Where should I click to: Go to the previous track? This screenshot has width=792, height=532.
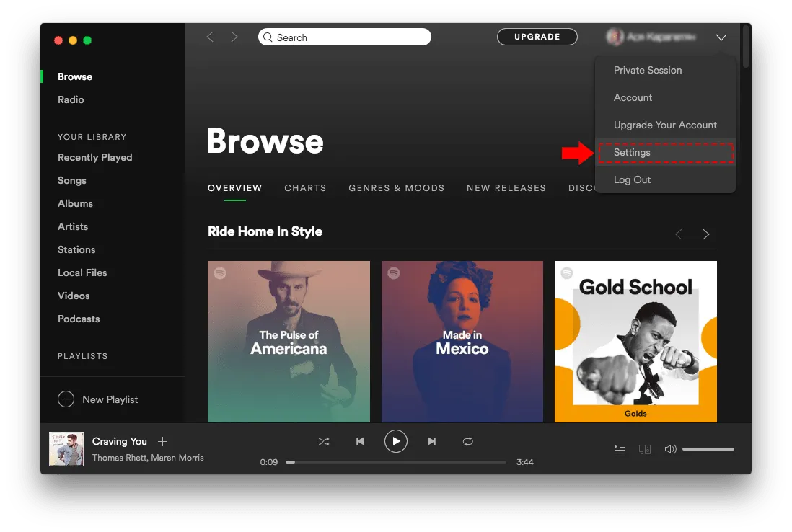coord(359,441)
